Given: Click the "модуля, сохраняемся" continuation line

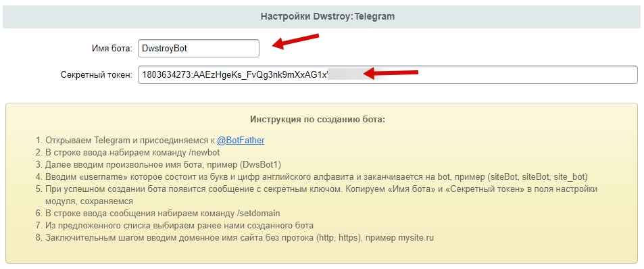Looking at the screenshot, I should (x=89, y=201).
